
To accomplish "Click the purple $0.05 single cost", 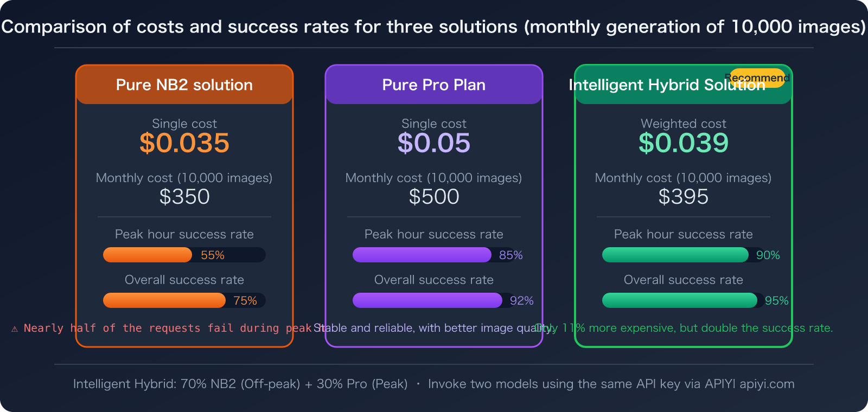I will point(434,143).
